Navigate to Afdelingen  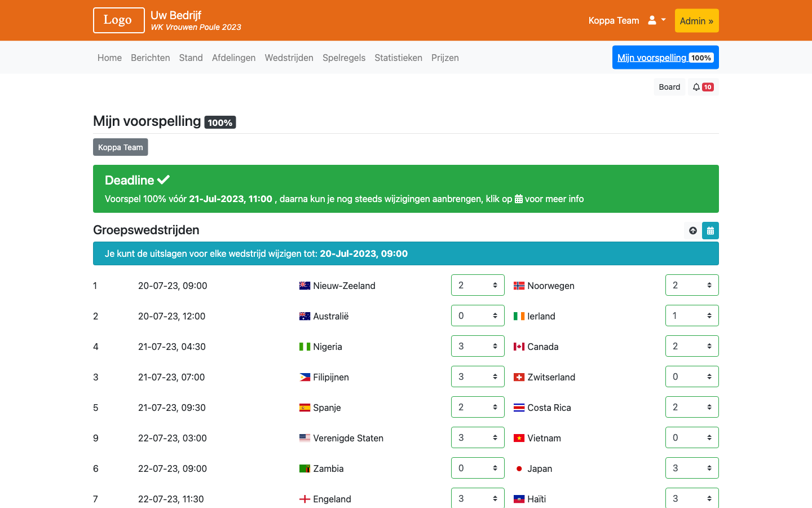pyautogui.click(x=234, y=58)
